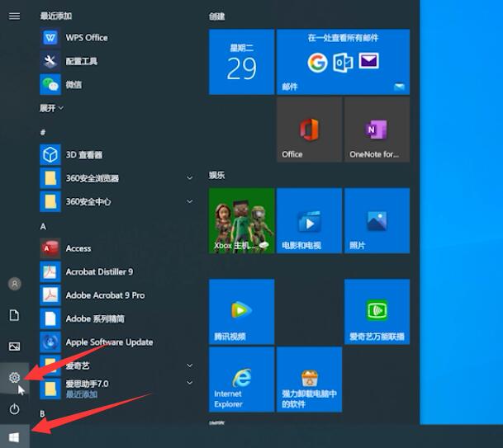Expand the 360安全中心 folder
The width and height of the screenshot is (503, 448).
pos(190,201)
